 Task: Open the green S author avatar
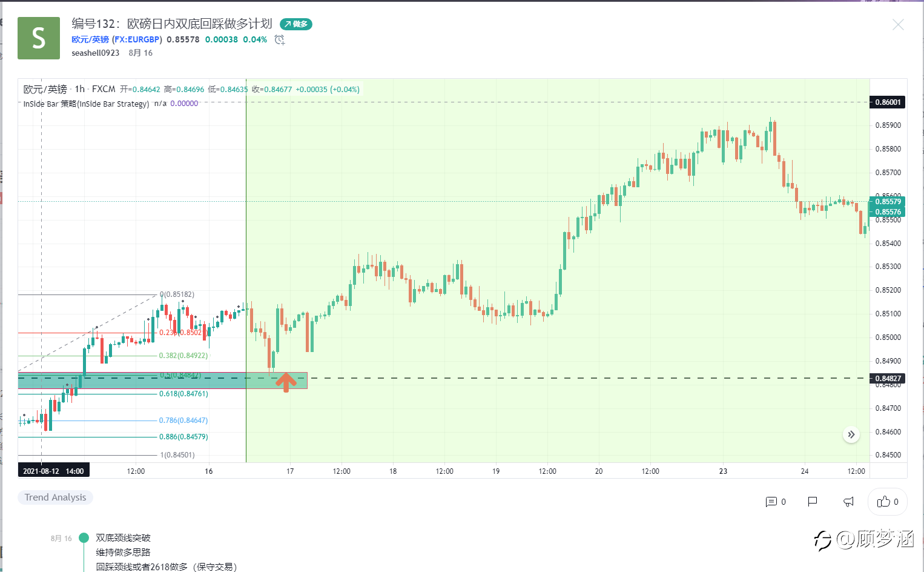tap(39, 38)
